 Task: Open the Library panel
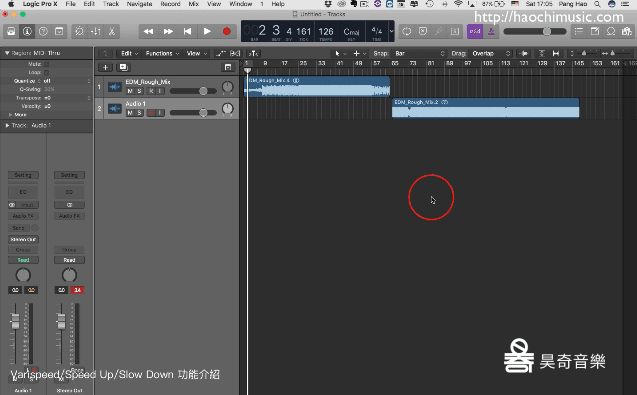tap(11, 31)
